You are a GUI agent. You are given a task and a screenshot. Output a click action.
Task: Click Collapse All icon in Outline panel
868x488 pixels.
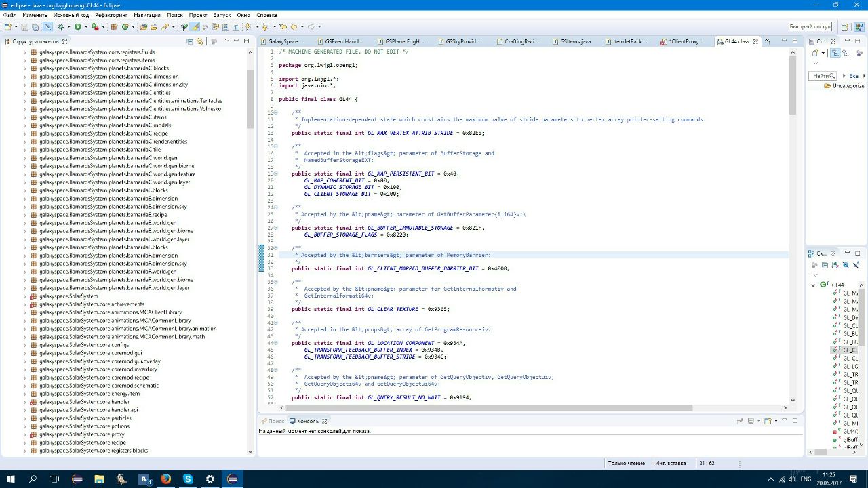pyautogui.click(x=825, y=265)
